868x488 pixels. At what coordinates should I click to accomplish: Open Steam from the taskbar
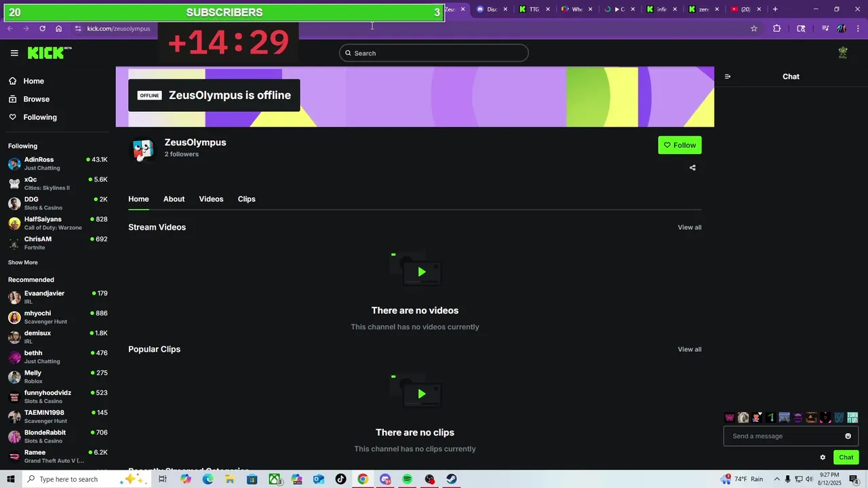(452, 479)
